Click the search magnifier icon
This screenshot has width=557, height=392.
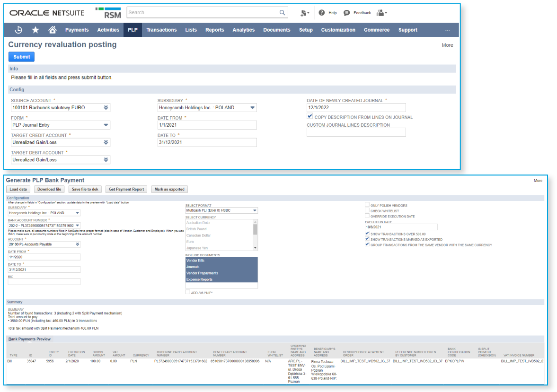coord(282,13)
